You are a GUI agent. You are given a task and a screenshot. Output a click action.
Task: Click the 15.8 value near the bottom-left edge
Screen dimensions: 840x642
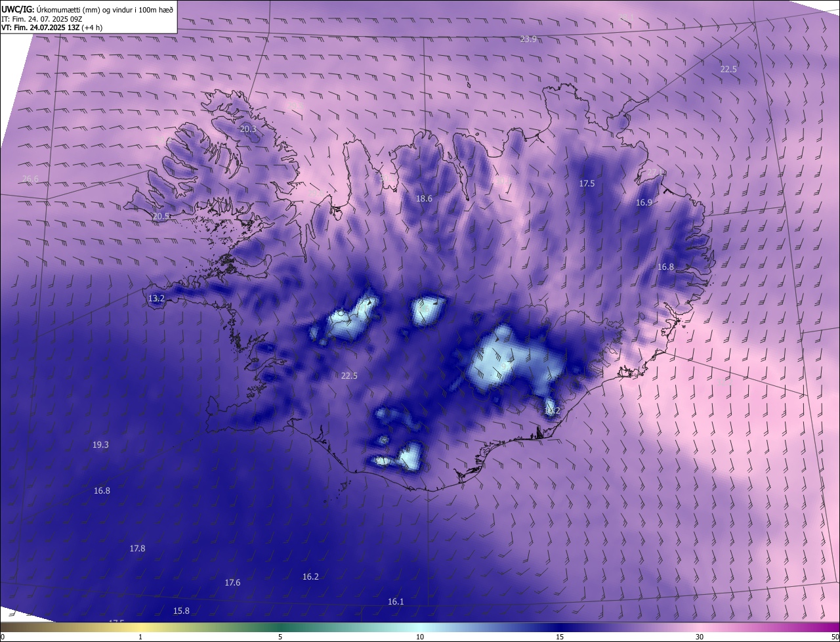coord(181,611)
